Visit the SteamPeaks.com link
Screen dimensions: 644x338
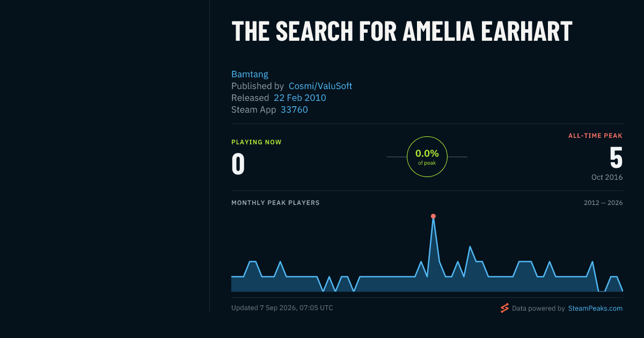tap(595, 308)
